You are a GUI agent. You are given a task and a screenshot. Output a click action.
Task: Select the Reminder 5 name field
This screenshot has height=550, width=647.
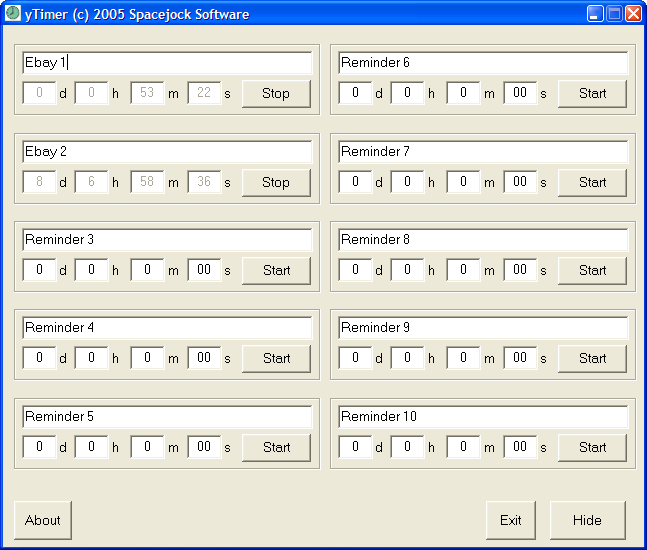click(x=167, y=417)
